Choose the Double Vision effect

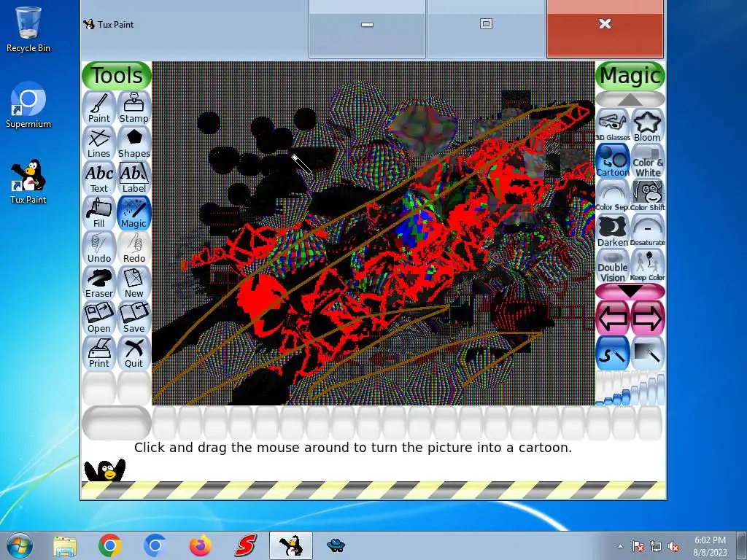click(x=613, y=265)
